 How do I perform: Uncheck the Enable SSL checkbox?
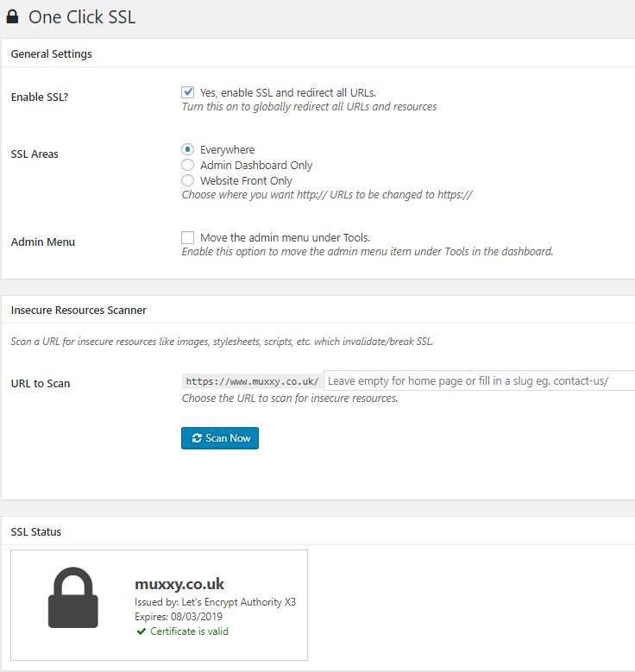click(187, 92)
